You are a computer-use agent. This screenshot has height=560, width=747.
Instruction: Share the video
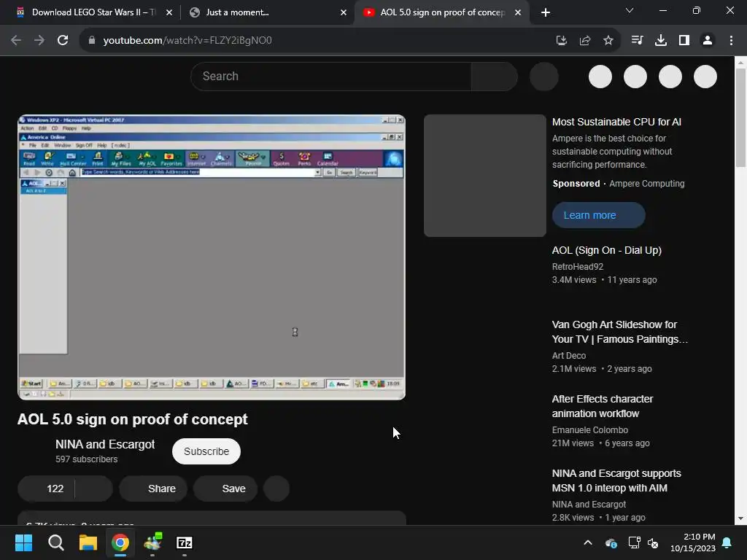(x=153, y=489)
